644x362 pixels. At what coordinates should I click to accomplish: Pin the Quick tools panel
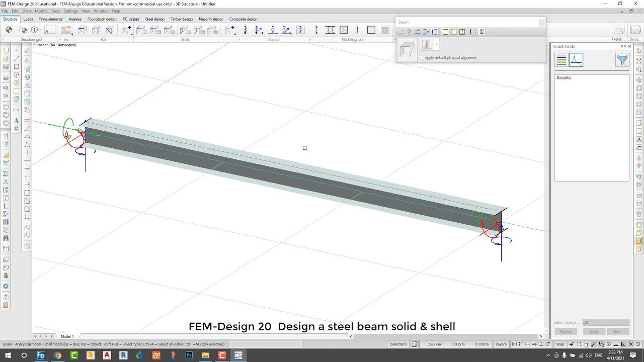pos(623,46)
